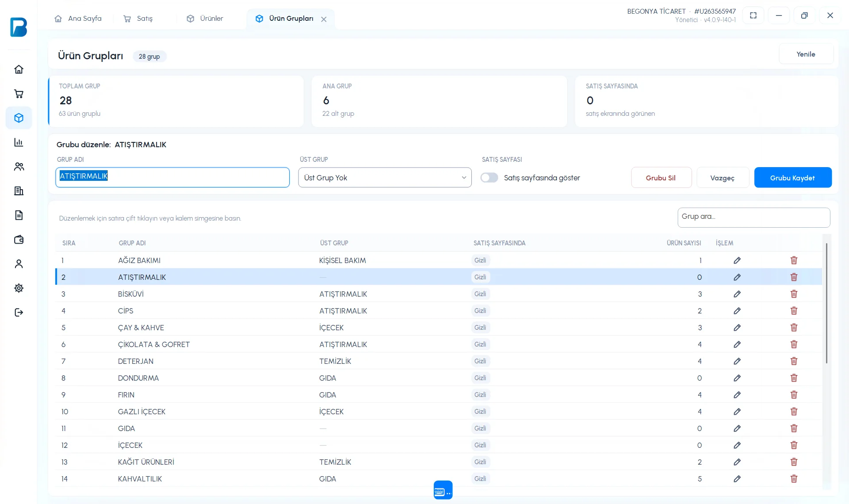The width and height of the screenshot is (849, 504).
Task: Open the user profile sidebar icon
Action: coord(19,264)
